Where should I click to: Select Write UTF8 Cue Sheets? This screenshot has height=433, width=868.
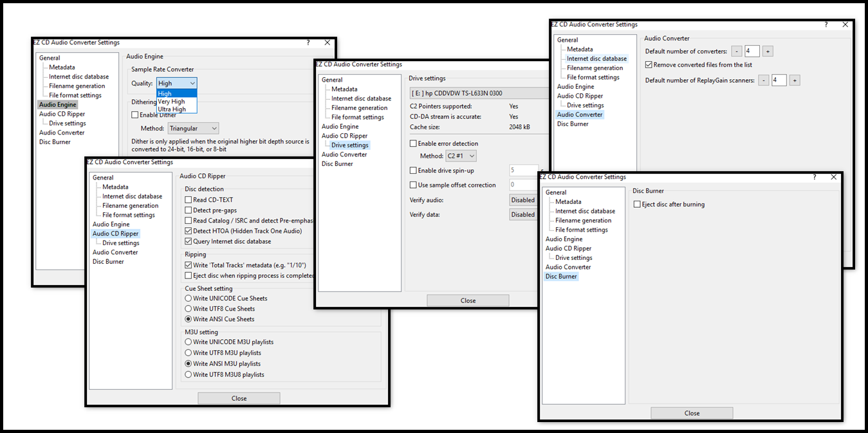(189, 309)
